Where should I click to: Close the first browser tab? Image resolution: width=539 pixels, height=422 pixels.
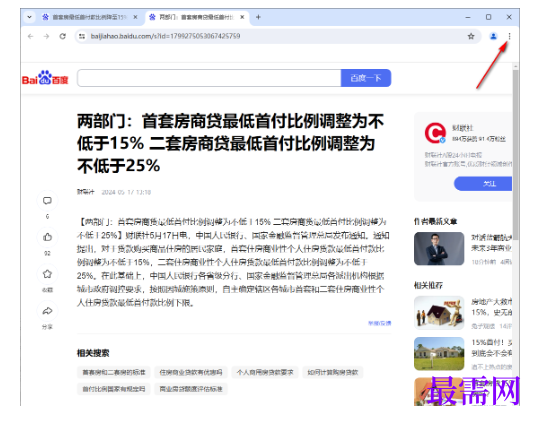pos(135,17)
